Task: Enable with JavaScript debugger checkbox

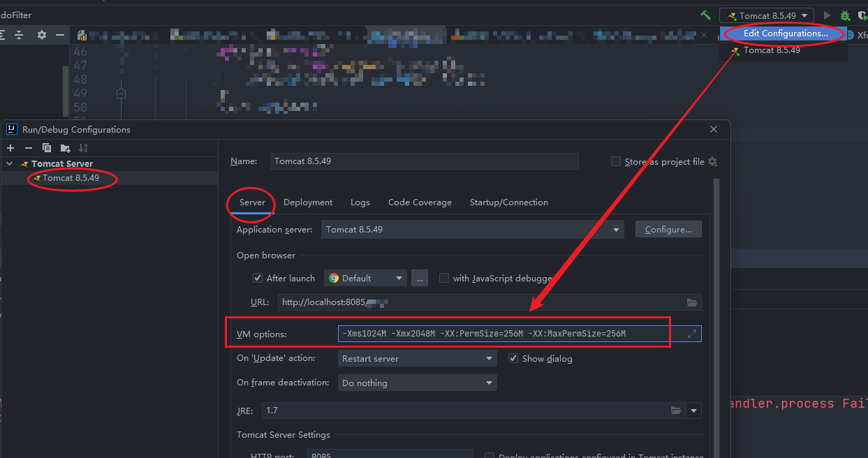Action: (x=444, y=278)
